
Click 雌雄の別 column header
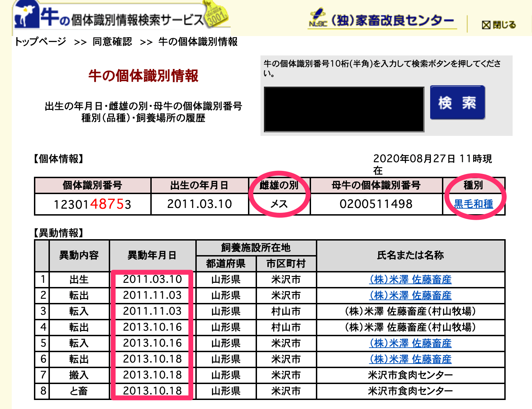tap(279, 185)
